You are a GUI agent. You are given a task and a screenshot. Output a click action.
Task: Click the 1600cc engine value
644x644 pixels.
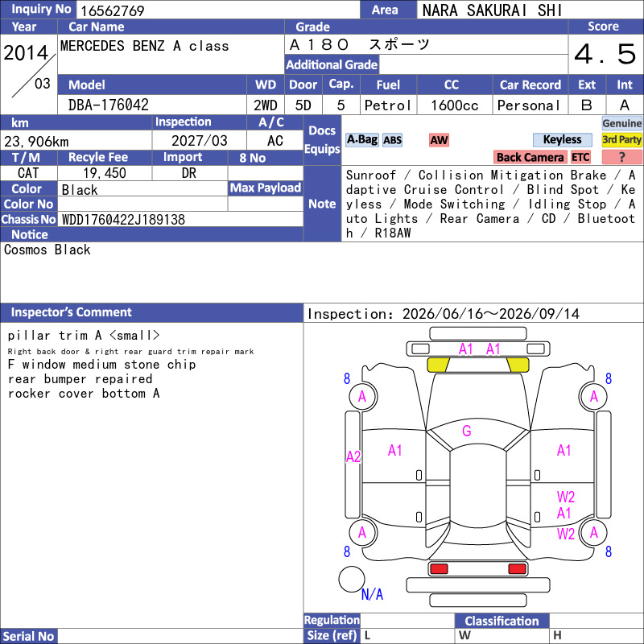click(455, 105)
